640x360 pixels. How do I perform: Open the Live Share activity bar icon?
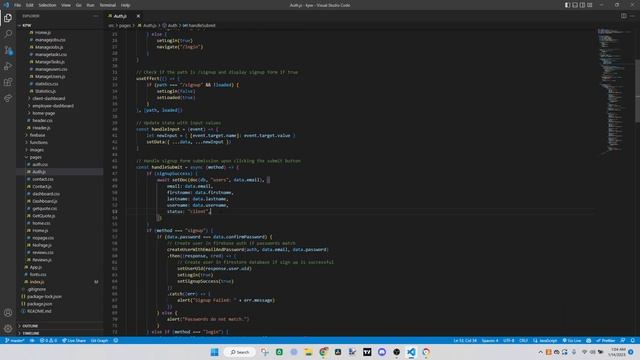pyautogui.click(x=8, y=98)
